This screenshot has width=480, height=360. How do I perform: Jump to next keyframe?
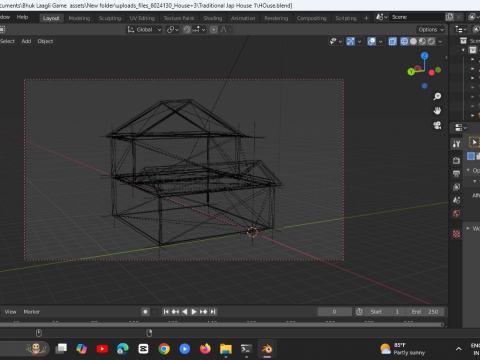point(203,312)
